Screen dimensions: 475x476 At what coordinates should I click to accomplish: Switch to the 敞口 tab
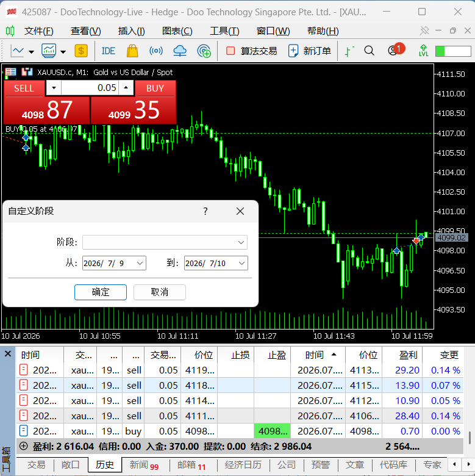(x=70, y=465)
